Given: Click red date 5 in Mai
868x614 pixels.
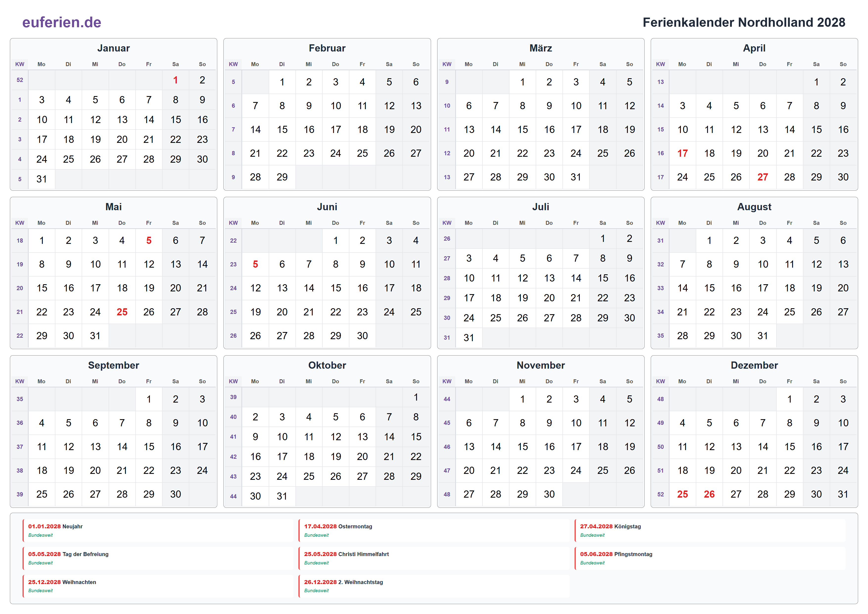Looking at the screenshot, I should coord(148,240).
